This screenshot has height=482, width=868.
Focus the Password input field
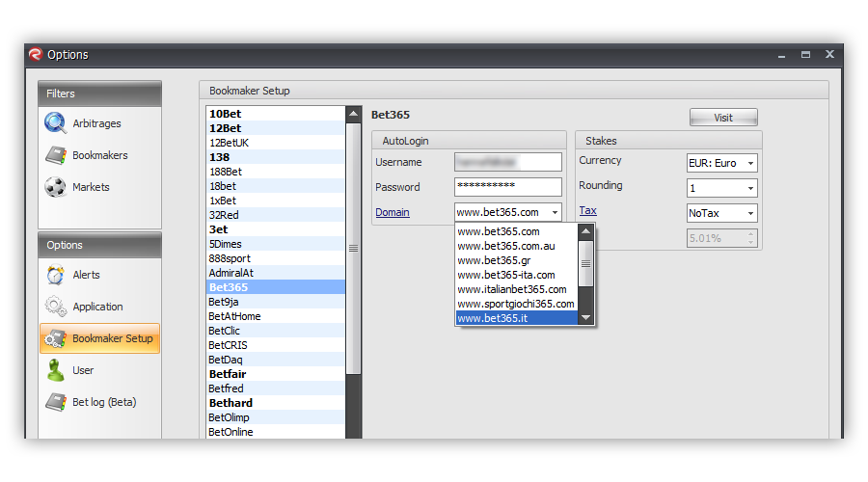[x=507, y=187]
